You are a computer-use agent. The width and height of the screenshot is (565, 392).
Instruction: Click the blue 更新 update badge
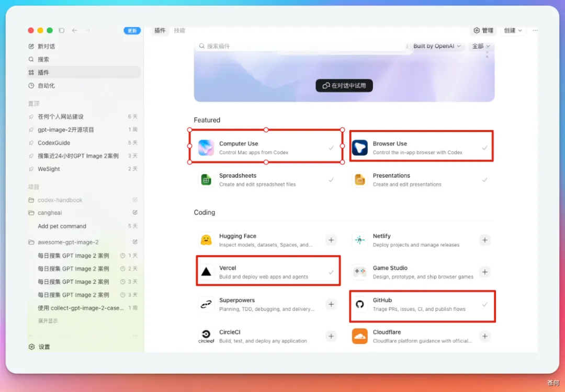(x=132, y=31)
